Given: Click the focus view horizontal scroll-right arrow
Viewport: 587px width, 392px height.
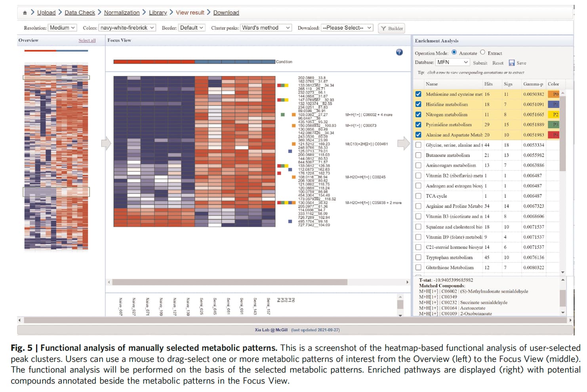Looking at the screenshot, I should (407, 282).
